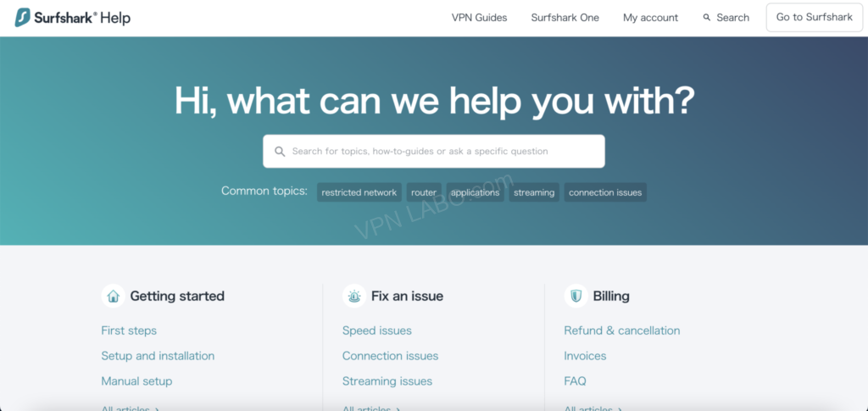Click the bug icon beside Fix an issue

[x=353, y=296]
